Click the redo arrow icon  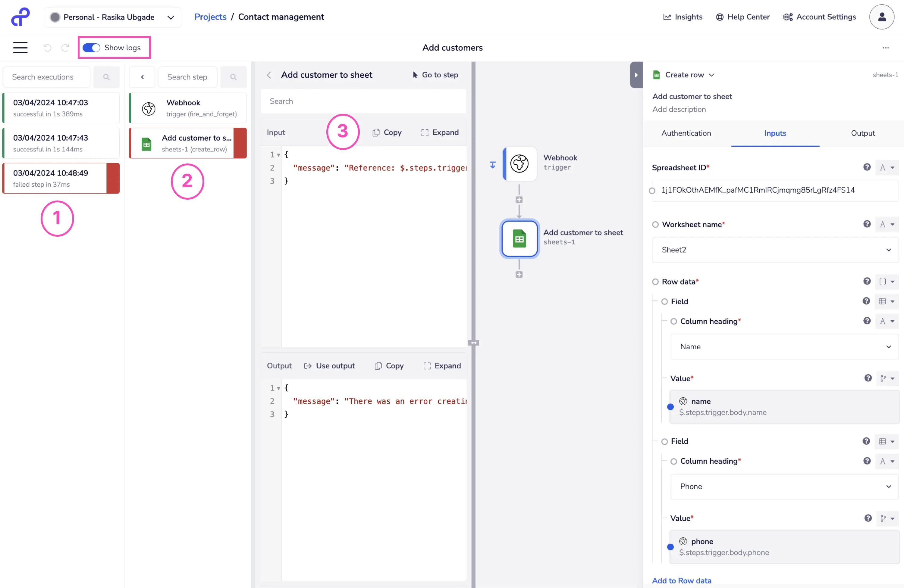(x=65, y=48)
